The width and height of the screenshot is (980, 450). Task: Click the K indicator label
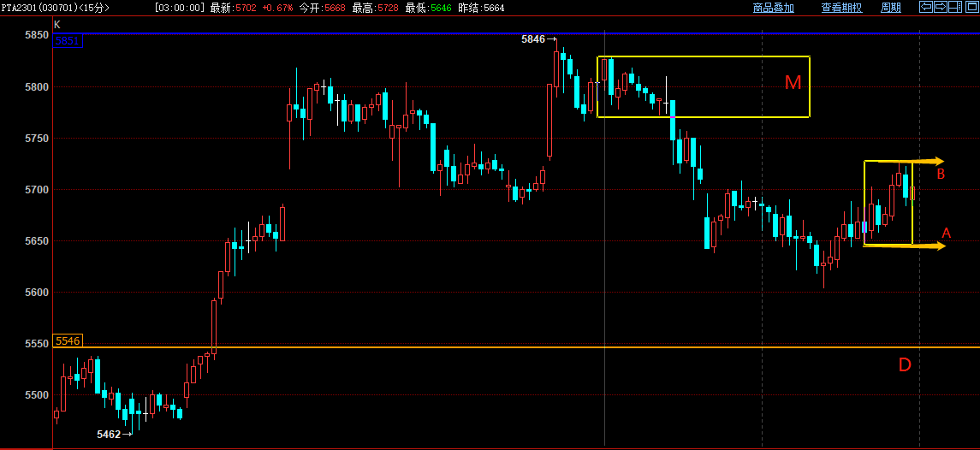pos(56,24)
